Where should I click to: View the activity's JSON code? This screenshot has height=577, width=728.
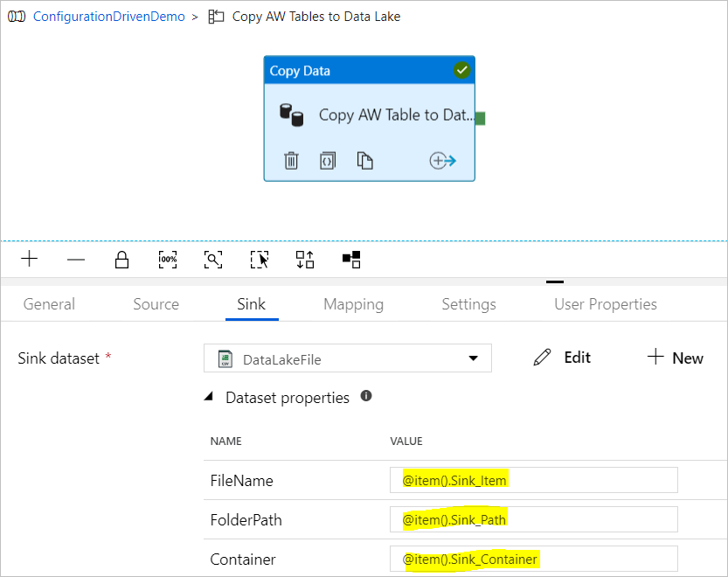[327, 161]
